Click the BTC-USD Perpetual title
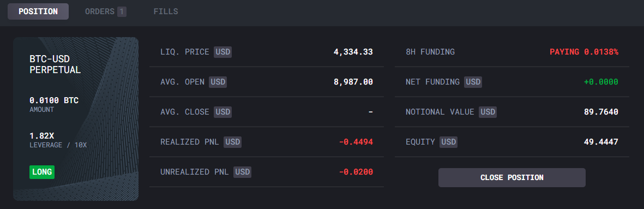Screen dimensions: 644x209 [x=55, y=64]
